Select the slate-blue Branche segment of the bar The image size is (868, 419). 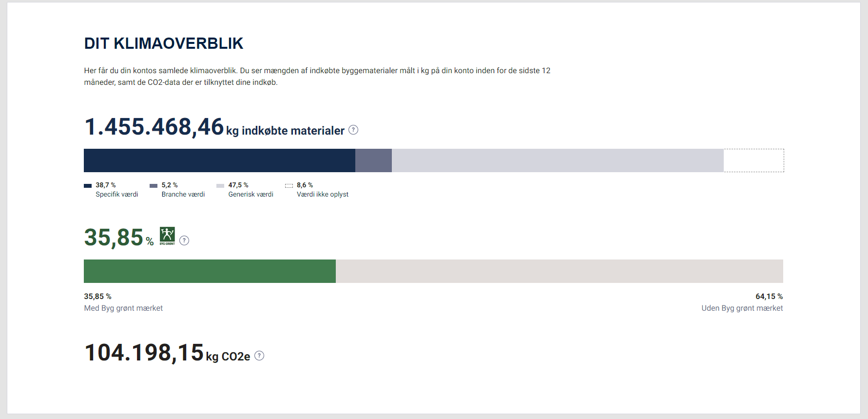(373, 160)
